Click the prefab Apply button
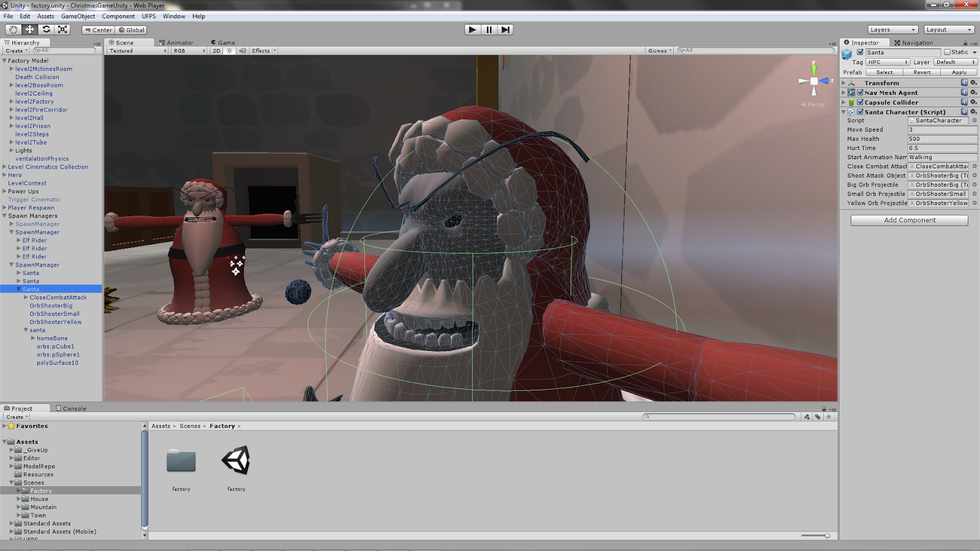Image resolution: width=980 pixels, height=551 pixels. (959, 72)
